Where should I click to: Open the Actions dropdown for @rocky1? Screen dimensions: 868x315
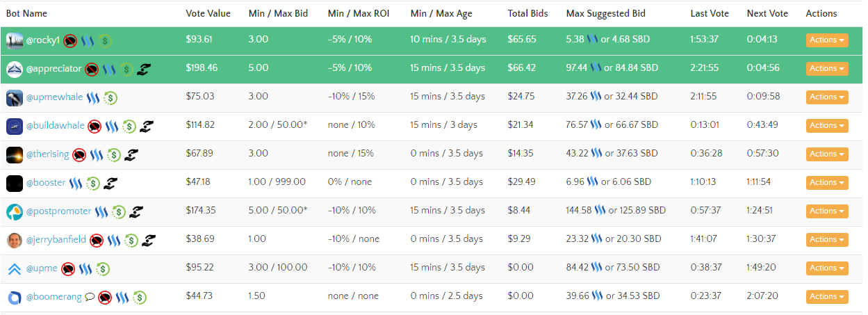pos(826,40)
